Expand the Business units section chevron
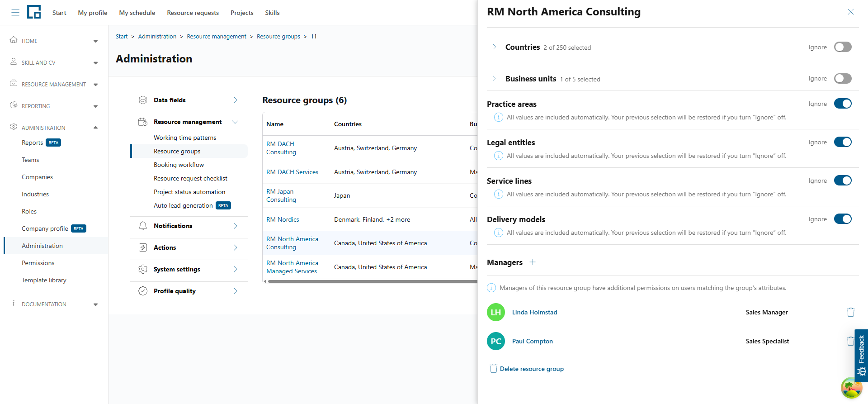The height and width of the screenshot is (404, 868). coord(494,78)
